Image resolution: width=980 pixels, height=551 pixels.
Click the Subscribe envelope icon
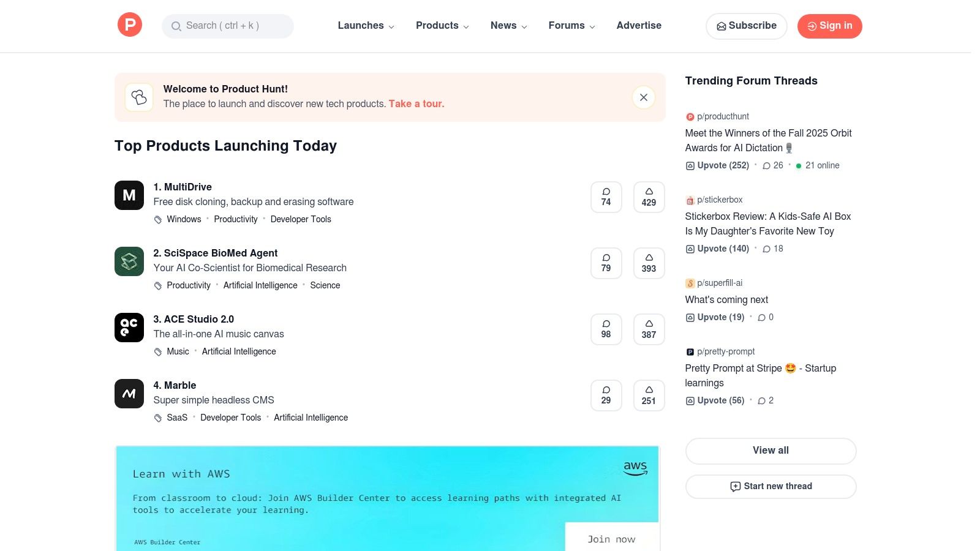pos(722,26)
